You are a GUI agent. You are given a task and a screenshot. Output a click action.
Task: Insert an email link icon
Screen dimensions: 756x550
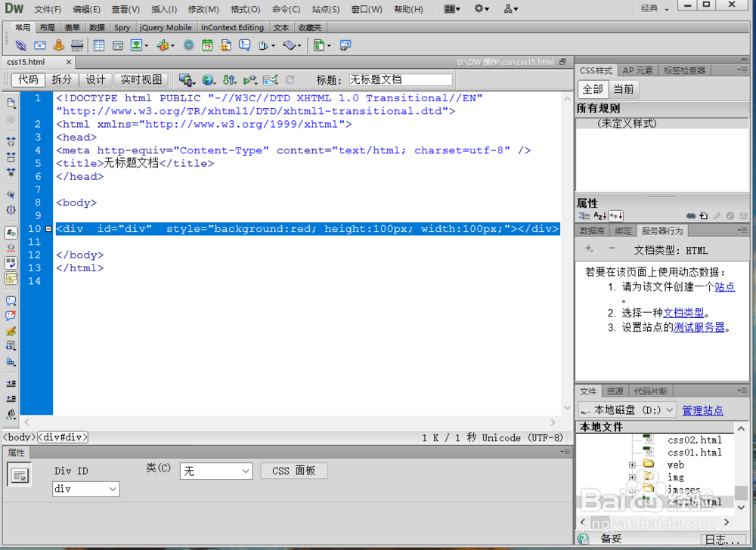click(x=39, y=45)
